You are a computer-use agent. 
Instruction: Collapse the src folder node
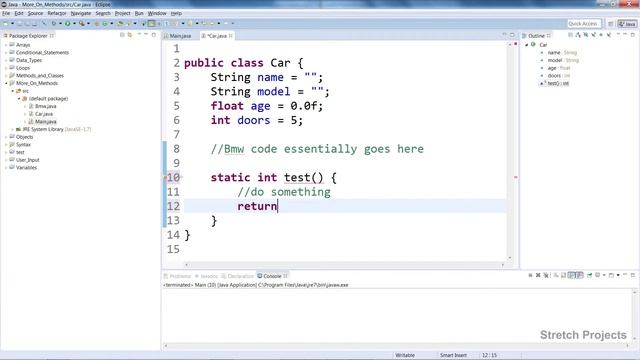(13, 91)
